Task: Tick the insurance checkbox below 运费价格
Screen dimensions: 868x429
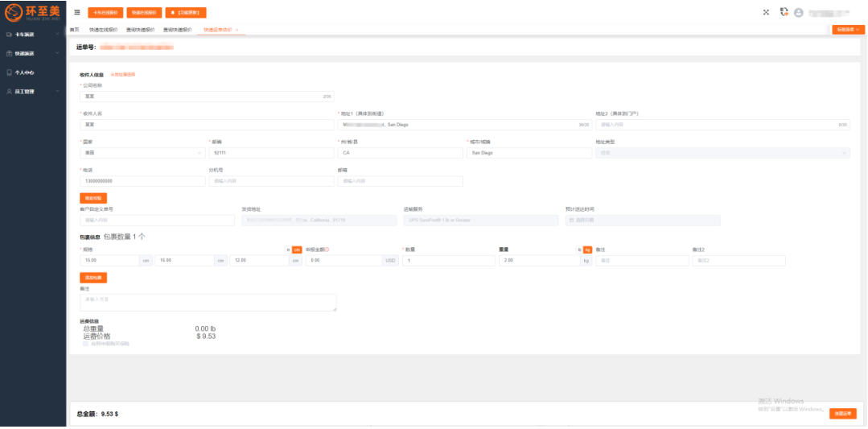Action: (86, 344)
